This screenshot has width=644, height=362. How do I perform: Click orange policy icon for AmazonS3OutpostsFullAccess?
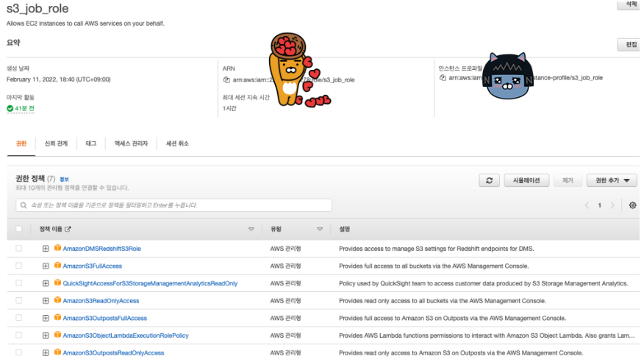click(x=57, y=317)
